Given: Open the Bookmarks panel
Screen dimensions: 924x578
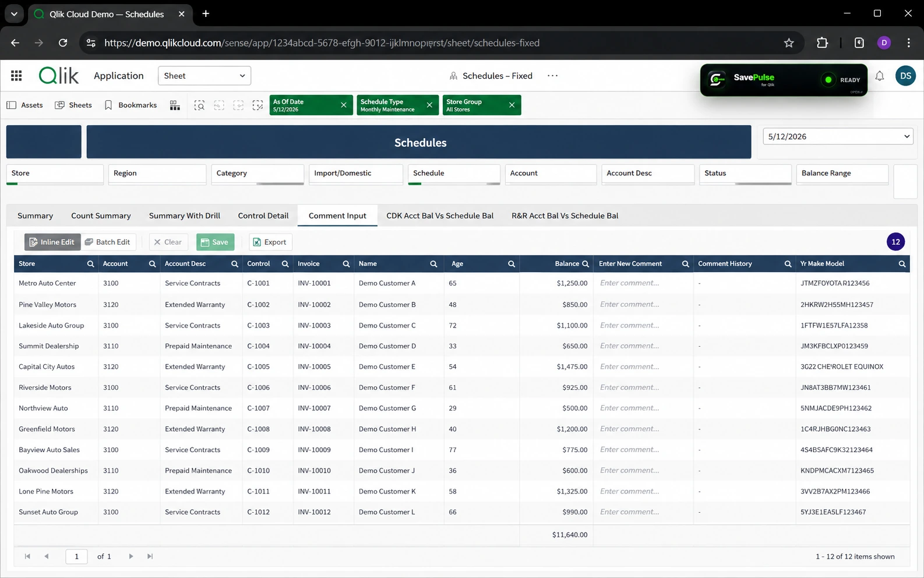Looking at the screenshot, I should click(131, 105).
